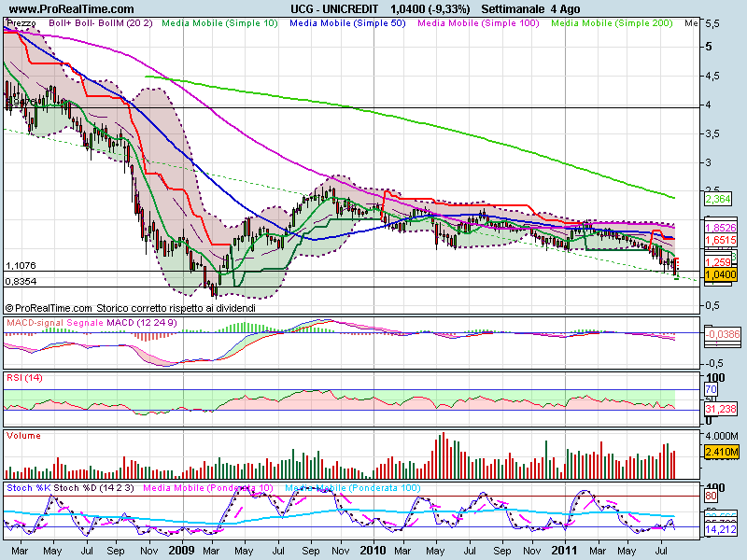The width and height of the screenshot is (747, 560).
Task: Click the 2,364 green value tag
Action: tap(718, 199)
